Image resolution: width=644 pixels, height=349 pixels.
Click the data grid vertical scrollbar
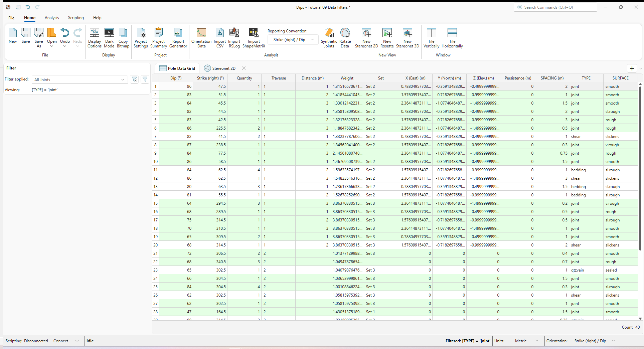[640, 167]
